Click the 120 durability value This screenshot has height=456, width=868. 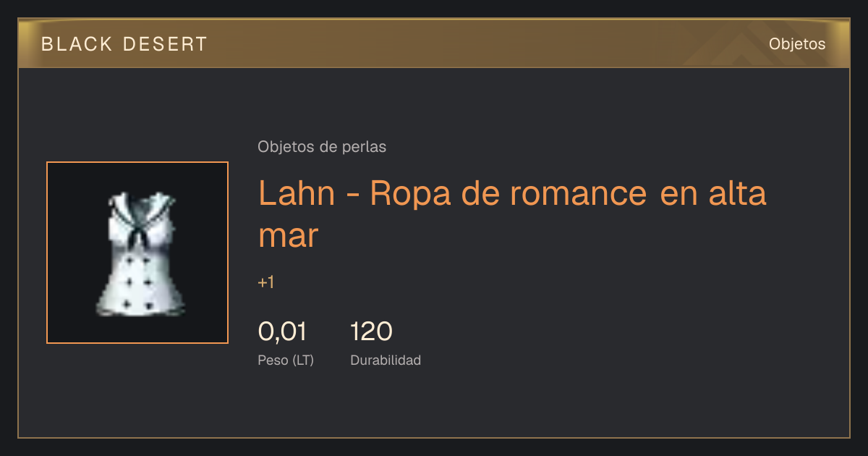coord(371,332)
